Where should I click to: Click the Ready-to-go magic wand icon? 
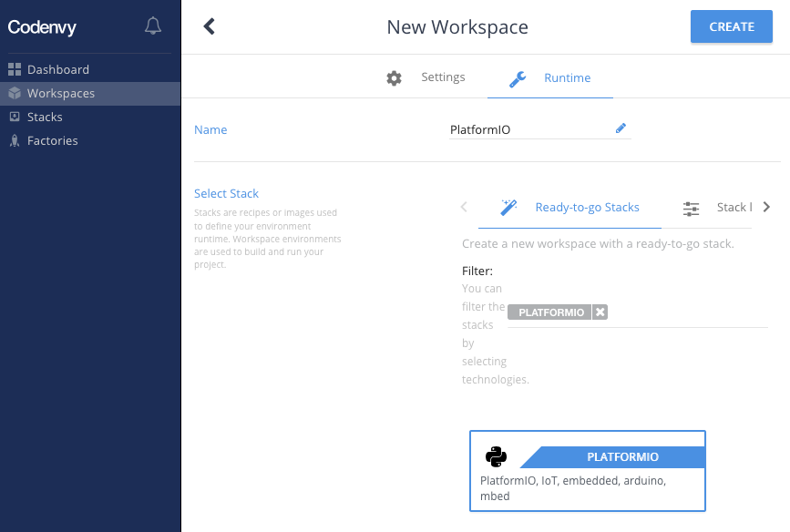tap(508, 207)
